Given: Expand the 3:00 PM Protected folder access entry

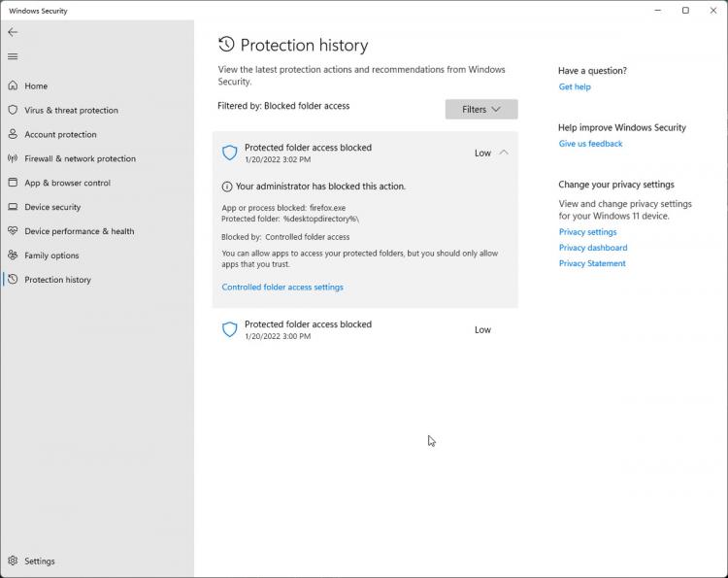Looking at the screenshot, I should coord(365,329).
